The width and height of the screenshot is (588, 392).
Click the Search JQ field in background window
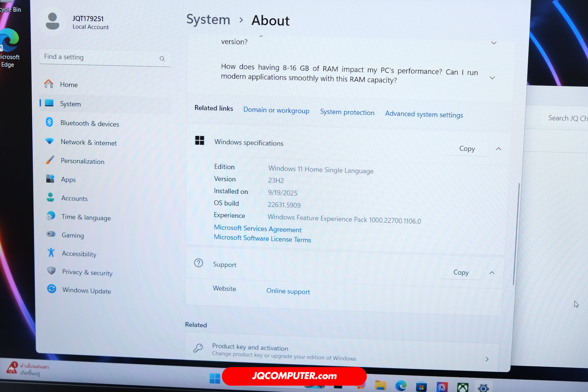[567, 118]
